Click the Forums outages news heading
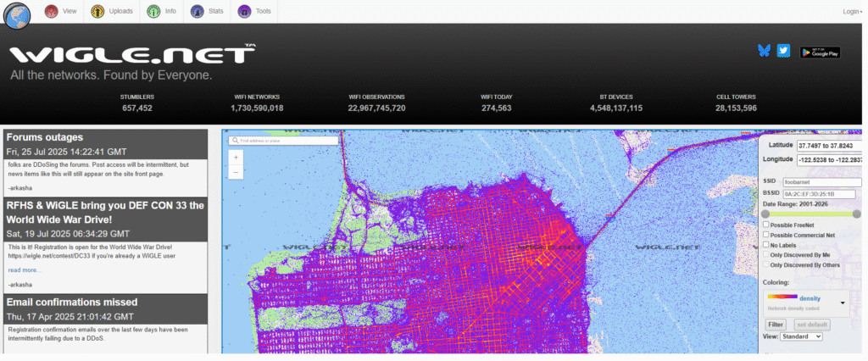The width and height of the screenshot is (868, 361). click(x=45, y=137)
